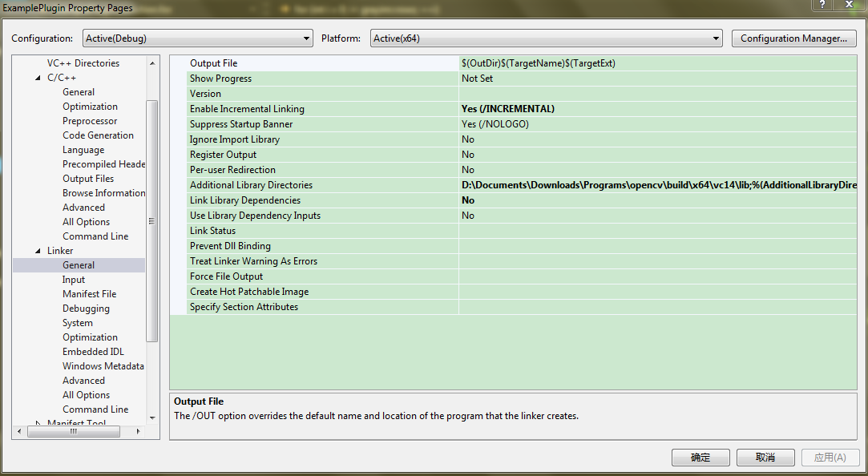
Task: Click the 确定 confirm button
Action: click(700, 457)
